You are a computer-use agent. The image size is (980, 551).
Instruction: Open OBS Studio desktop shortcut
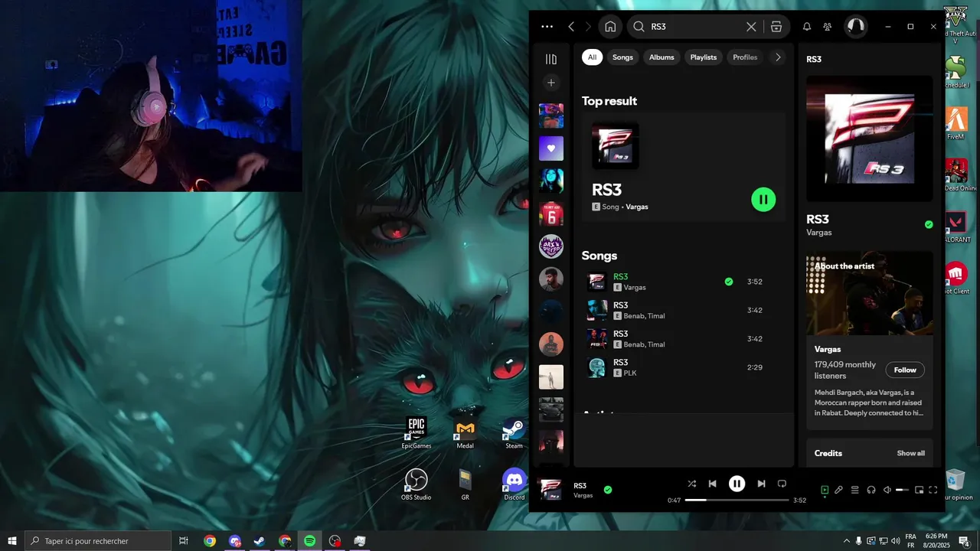pos(416,484)
